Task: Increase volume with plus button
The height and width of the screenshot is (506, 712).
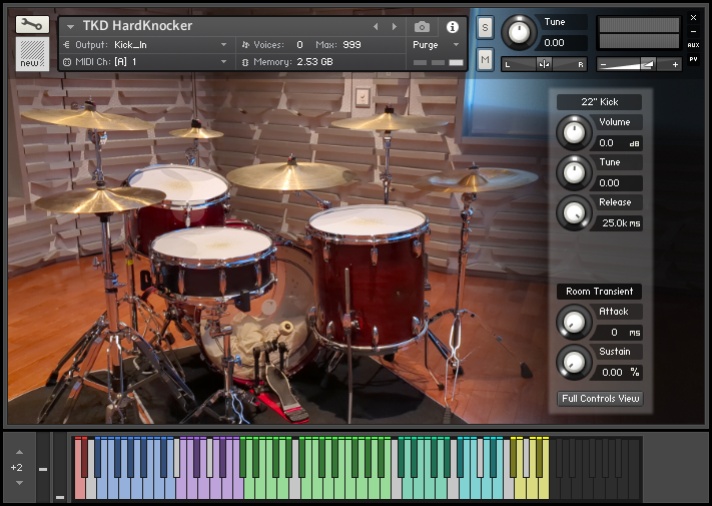Action: [x=675, y=65]
